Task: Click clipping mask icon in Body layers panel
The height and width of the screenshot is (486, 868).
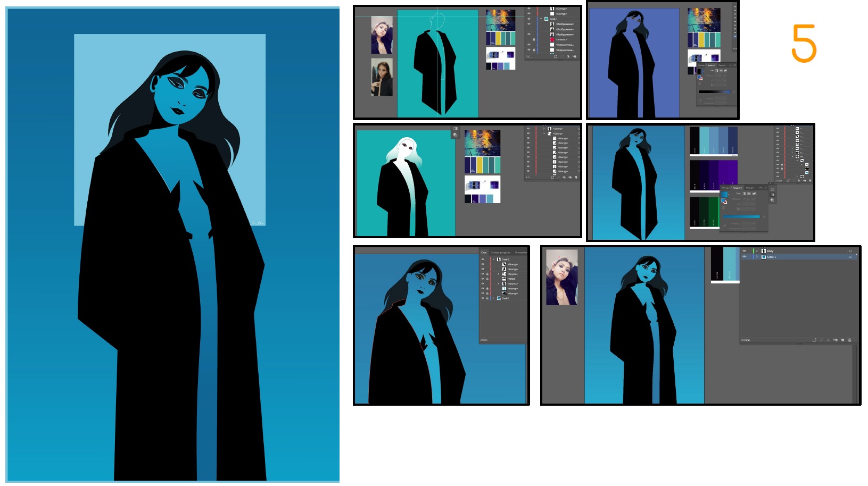Action: (828, 340)
